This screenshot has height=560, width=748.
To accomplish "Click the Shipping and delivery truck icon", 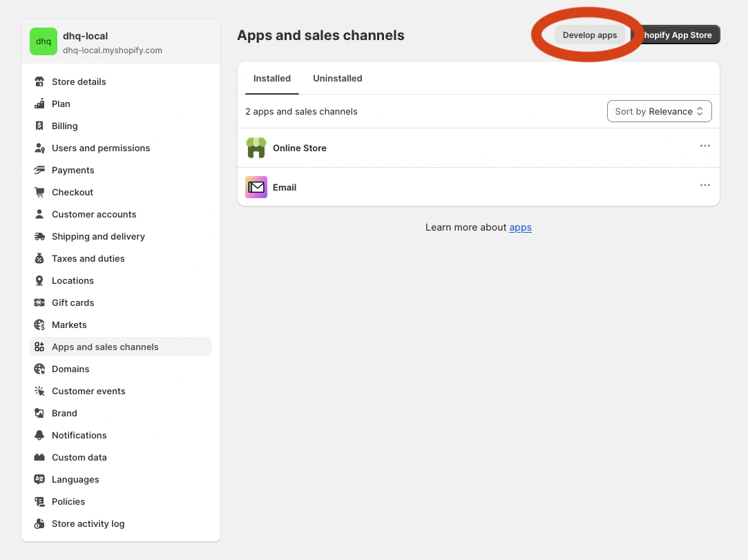I will [x=39, y=236].
